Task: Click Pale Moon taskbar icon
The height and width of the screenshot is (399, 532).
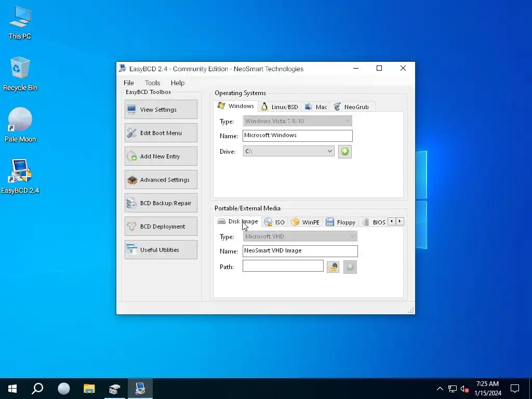Action: pyautogui.click(x=63, y=389)
